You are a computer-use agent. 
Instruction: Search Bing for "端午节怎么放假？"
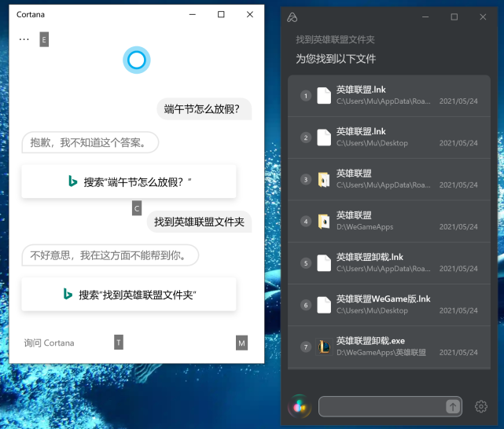pyautogui.click(x=129, y=181)
